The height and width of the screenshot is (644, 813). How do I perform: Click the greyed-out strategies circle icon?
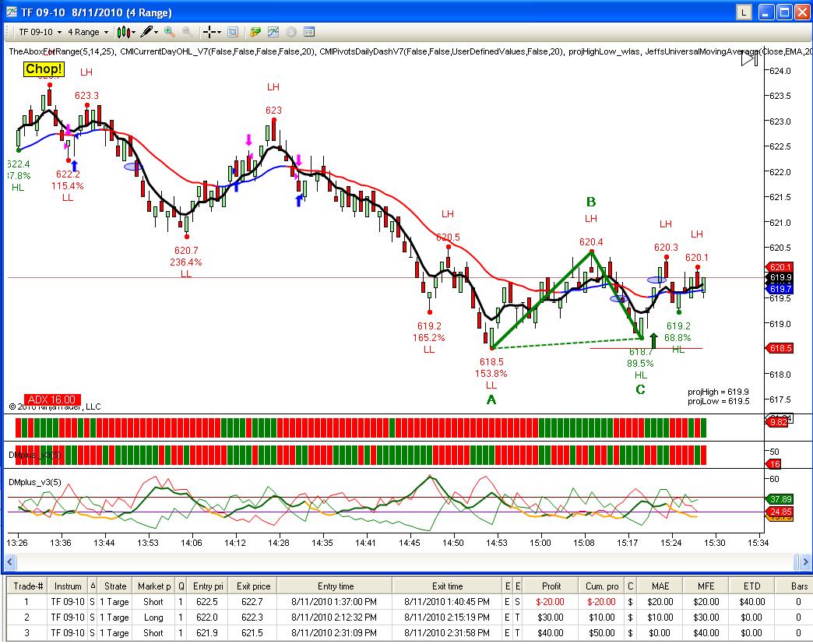tap(291, 32)
